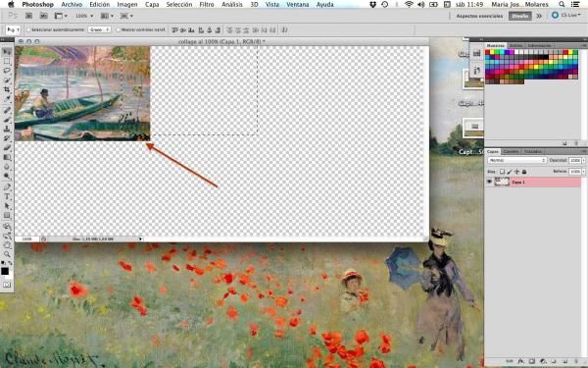Select the Brush tool
588x368 pixels.
pyautogui.click(x=7, y=120)
